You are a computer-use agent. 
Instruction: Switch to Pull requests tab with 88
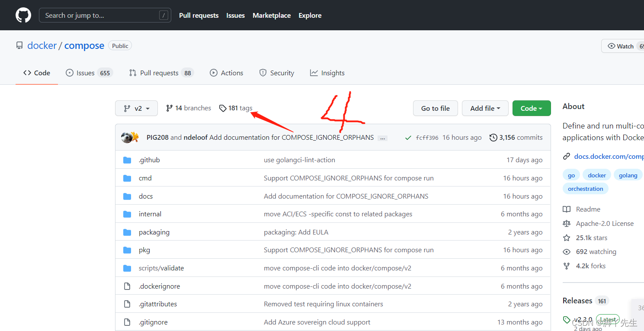click(161, 73)
